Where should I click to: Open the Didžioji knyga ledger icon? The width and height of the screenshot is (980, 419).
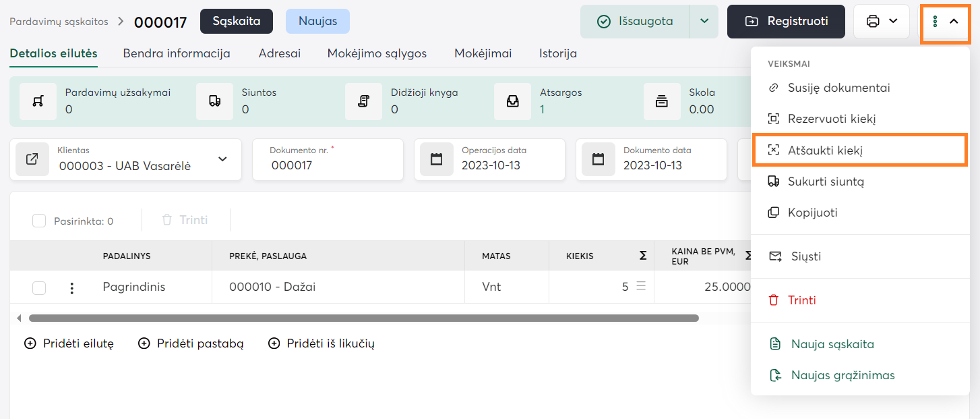click(x=364, y=101)
